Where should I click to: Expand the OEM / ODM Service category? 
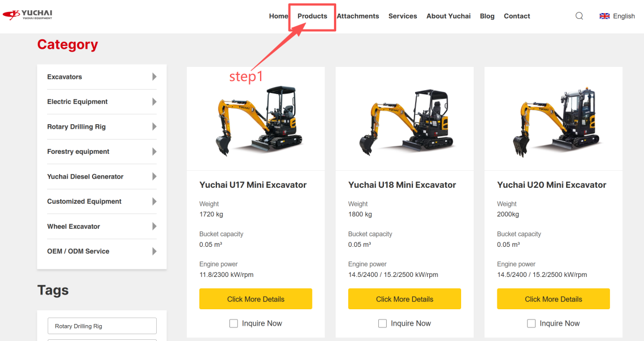(154, 251)
